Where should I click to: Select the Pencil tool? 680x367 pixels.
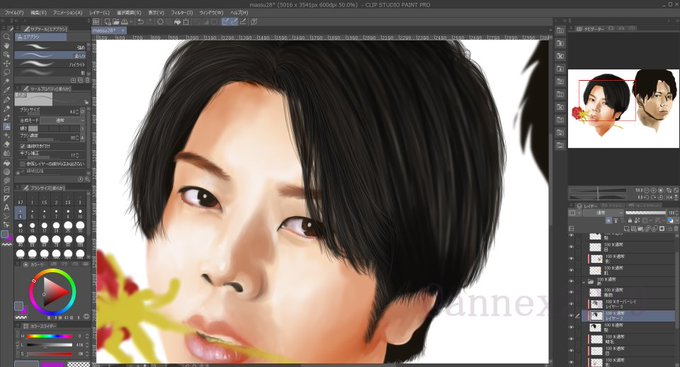pos(7,108)
